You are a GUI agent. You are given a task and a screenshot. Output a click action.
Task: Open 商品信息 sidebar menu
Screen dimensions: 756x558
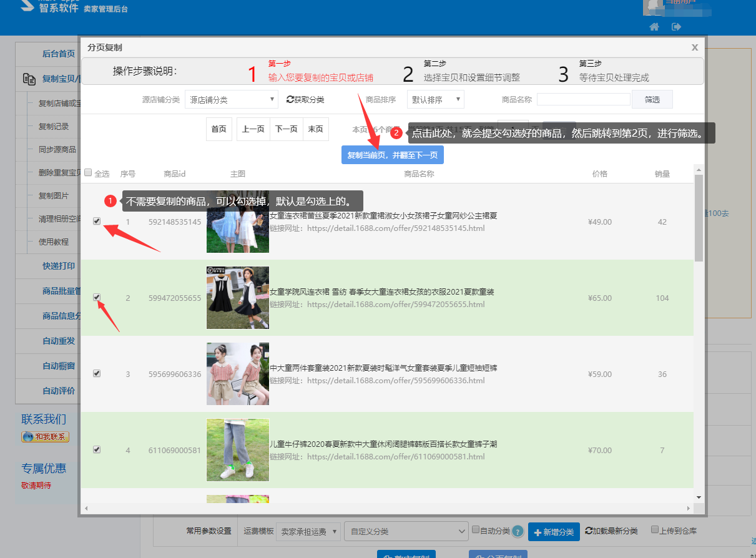click(x=61, y=316)
